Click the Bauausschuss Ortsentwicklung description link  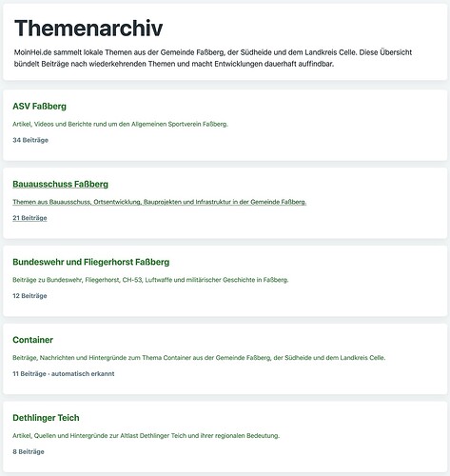[160, 202]
